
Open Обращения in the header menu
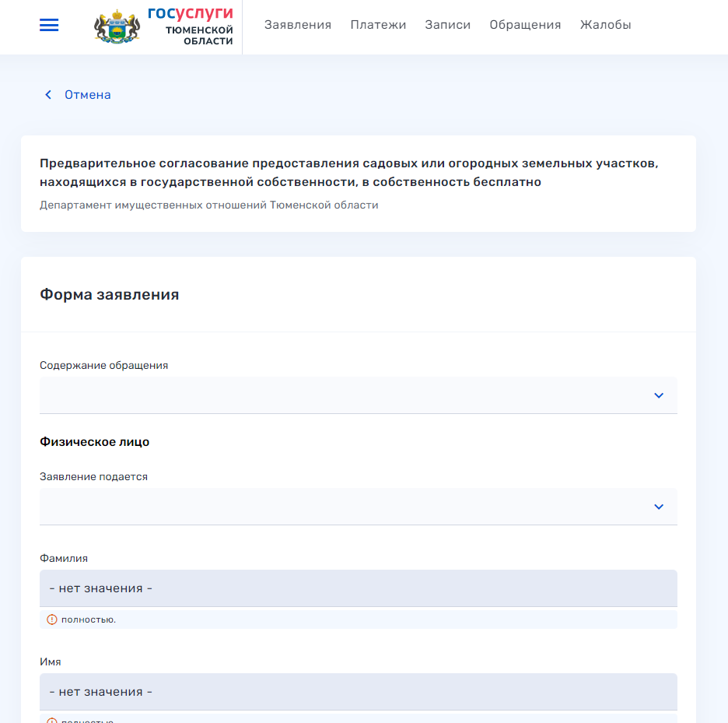click(525, 25)
